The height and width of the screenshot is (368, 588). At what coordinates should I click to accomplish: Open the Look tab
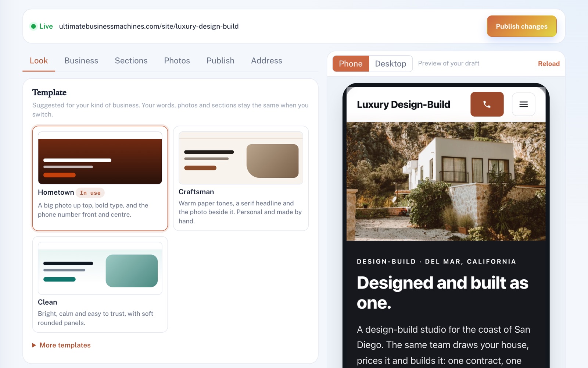[x=39, y=61]
